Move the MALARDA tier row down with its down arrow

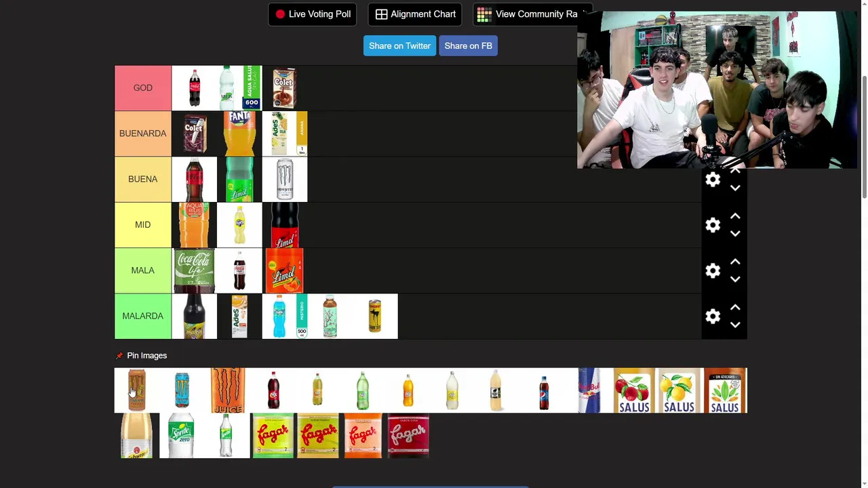735,325
